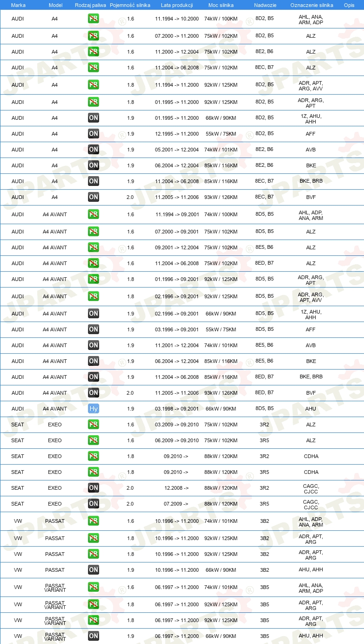Image resolution: width=364 pixels, height=644 pixels.
Task: Select ON icon in A4 8E2, B6 BKE row
Action: click(94, 165)
